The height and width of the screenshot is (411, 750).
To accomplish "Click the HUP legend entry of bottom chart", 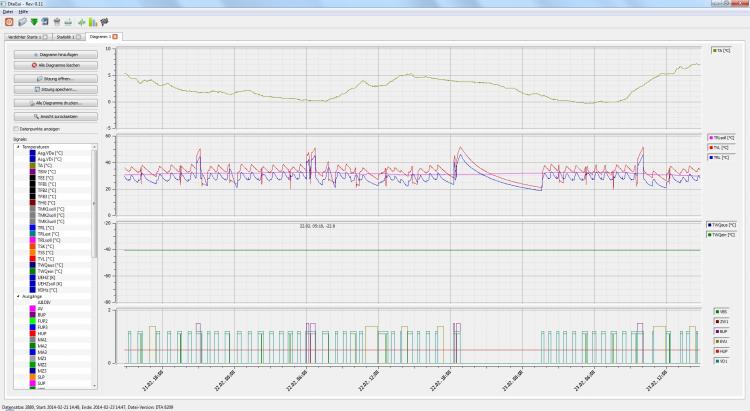I will coord(722,351).
